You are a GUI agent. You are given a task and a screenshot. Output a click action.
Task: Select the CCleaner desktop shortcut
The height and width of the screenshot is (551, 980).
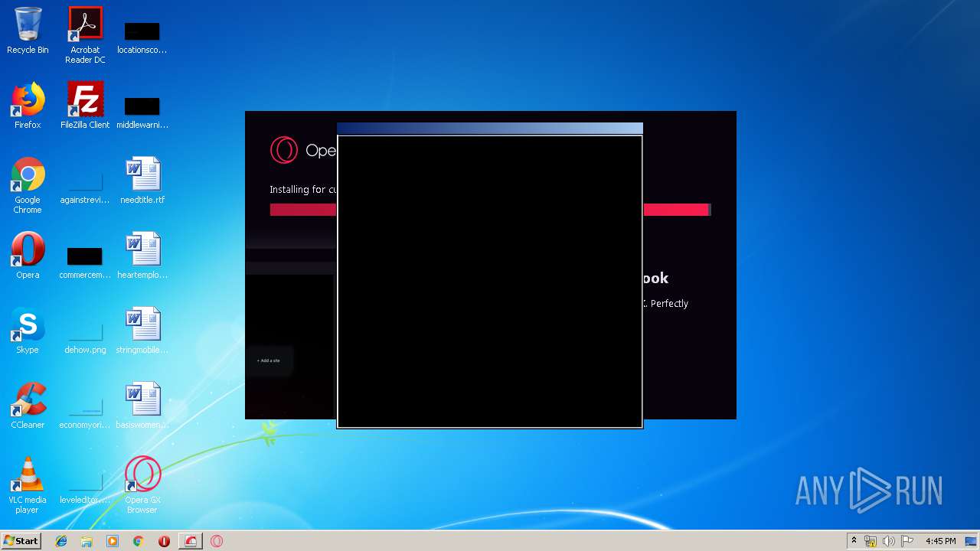coord(28,406)
